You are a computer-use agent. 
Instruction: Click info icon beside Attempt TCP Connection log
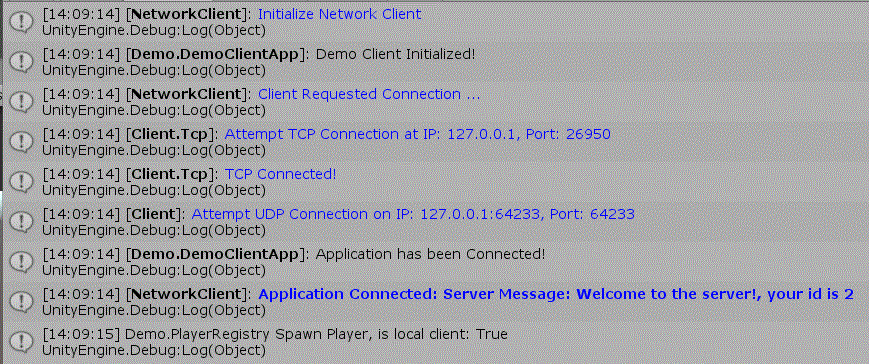(x=21, y=142)
